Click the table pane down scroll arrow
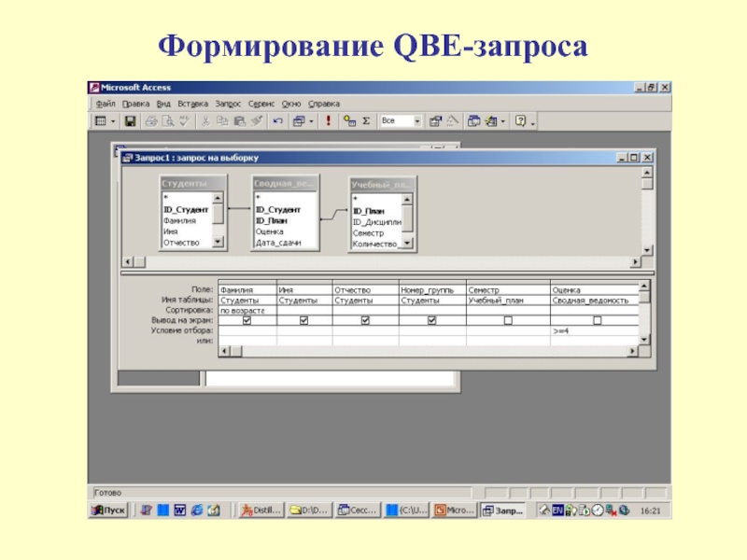Image resolution: width=747 pixels, height=560 pixels. pyautogui.click(x=647, y=250)
